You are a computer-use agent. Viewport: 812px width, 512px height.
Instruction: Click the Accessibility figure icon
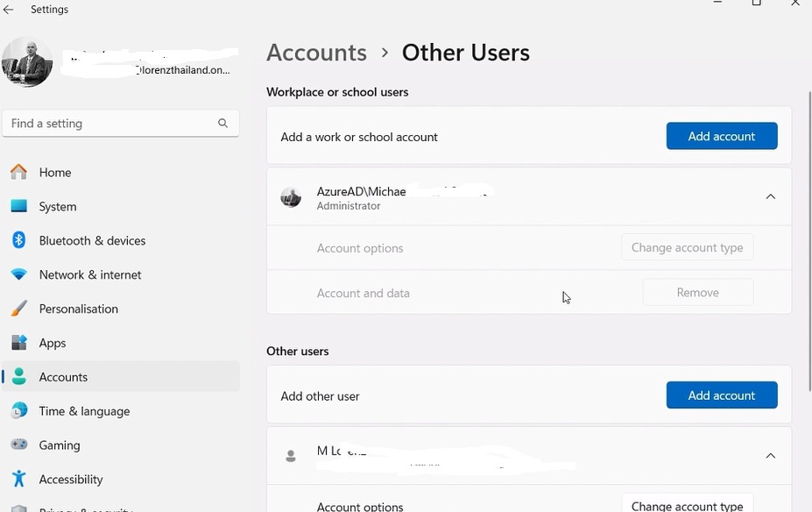pyautogui.click(x=18, y=480)
